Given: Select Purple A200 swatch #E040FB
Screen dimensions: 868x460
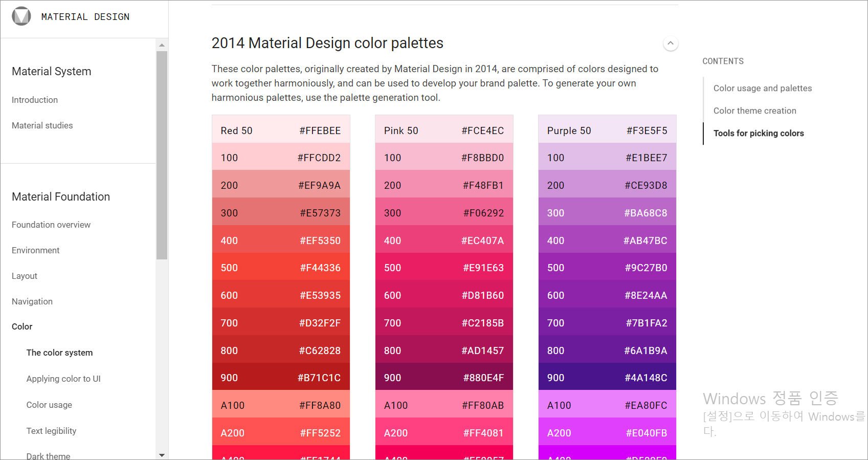Looking at the screenshot, I should (x=607, y=432).
